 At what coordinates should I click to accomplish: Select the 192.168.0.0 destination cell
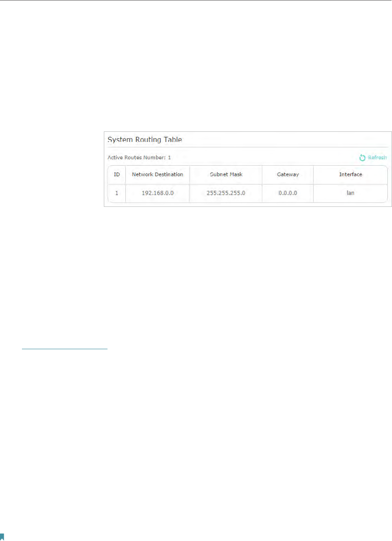coord(157,193)
